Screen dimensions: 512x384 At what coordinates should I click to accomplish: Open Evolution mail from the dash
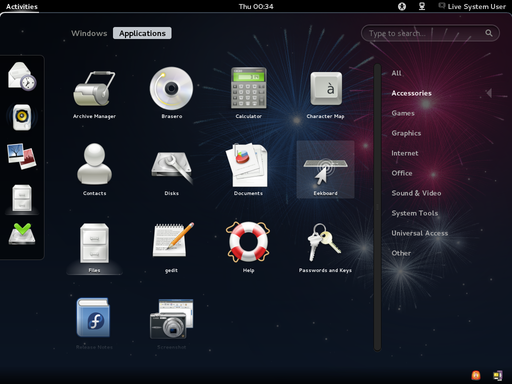tap(22, 77)
